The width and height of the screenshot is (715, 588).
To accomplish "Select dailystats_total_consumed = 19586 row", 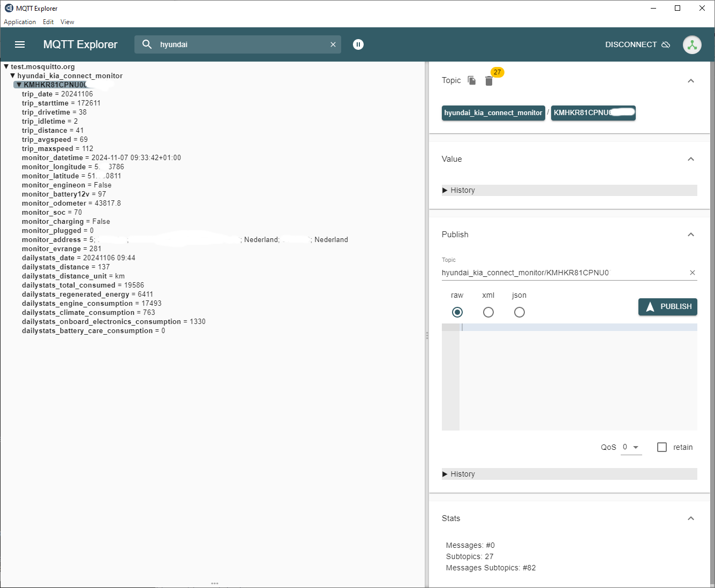I will point(83,285).
